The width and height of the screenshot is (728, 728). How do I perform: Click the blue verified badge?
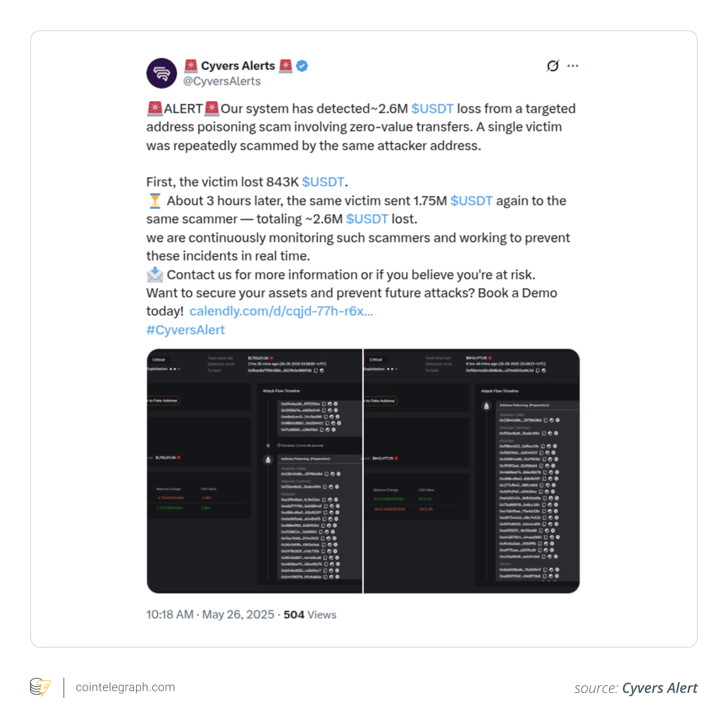[302, 66]
